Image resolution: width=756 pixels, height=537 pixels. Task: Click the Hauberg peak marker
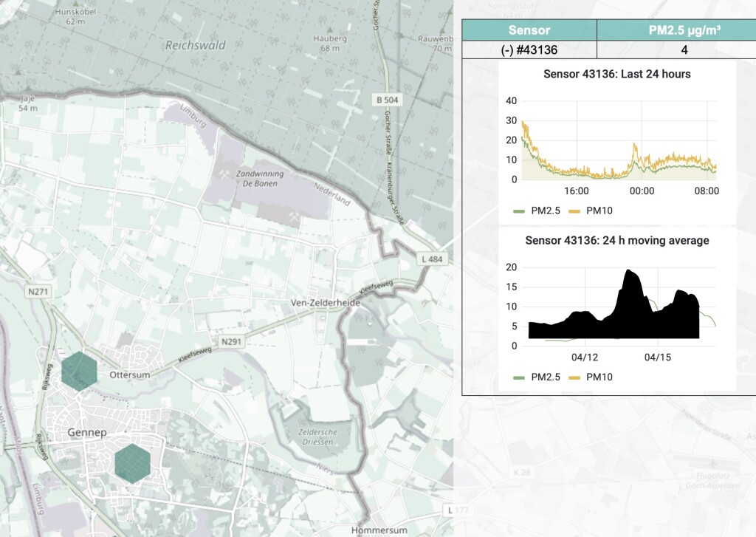click(x=331, y=30)
